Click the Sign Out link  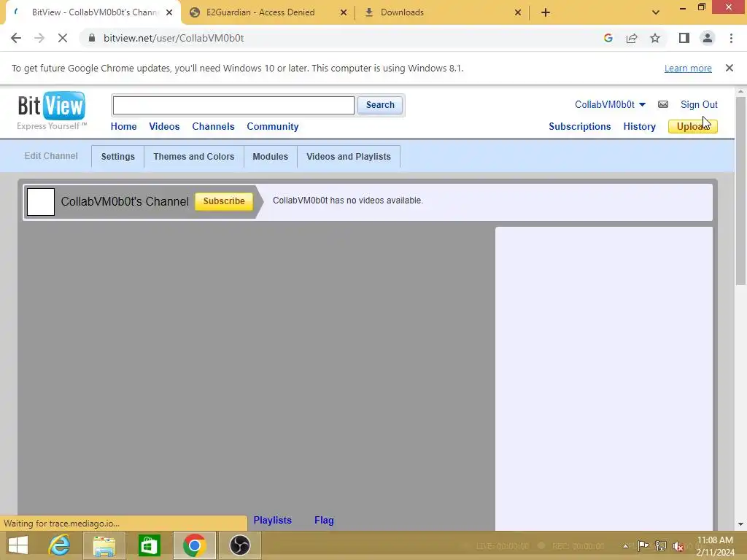(x=699, y=104)
